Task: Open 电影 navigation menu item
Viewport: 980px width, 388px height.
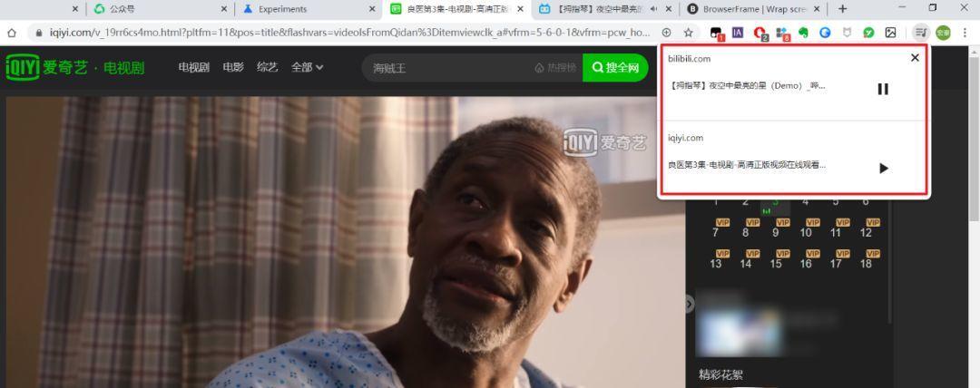Action: coord(233,67)
